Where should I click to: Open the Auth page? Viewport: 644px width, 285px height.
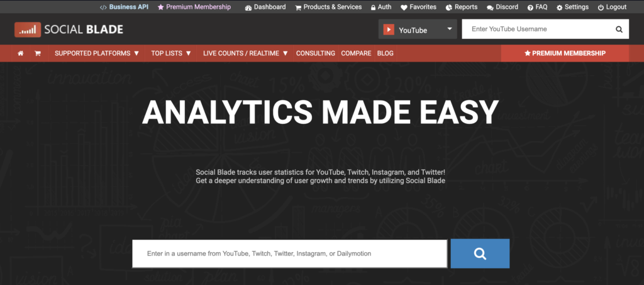click(380, 7)
